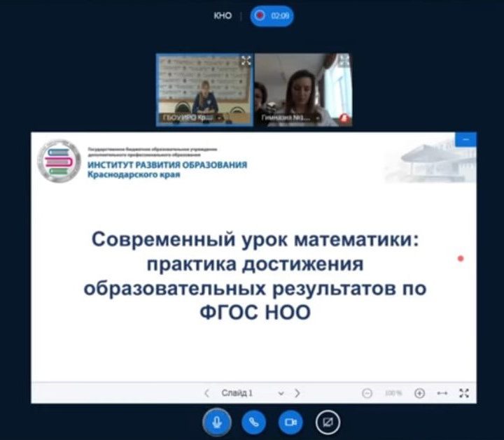This screenshot has height=440, width=504.
Task: Leave audio with the phone button
Action: click(x=254, y=422)
